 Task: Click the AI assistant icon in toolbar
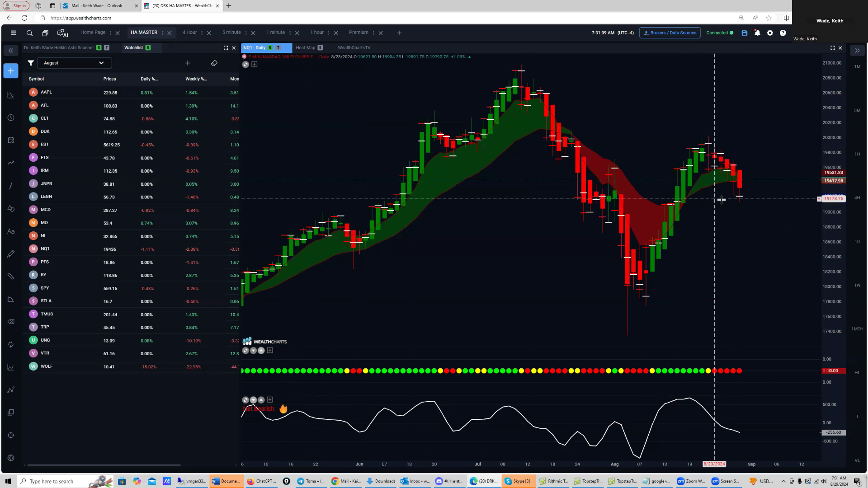[62, 33]
